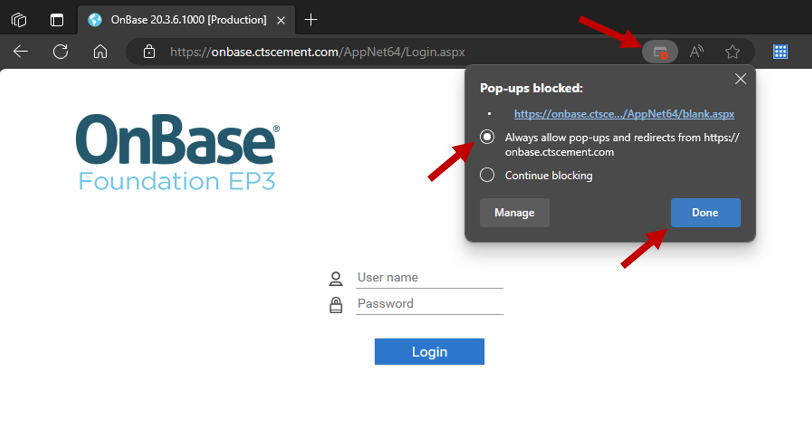Click the Done button

[x=705, y=212]
